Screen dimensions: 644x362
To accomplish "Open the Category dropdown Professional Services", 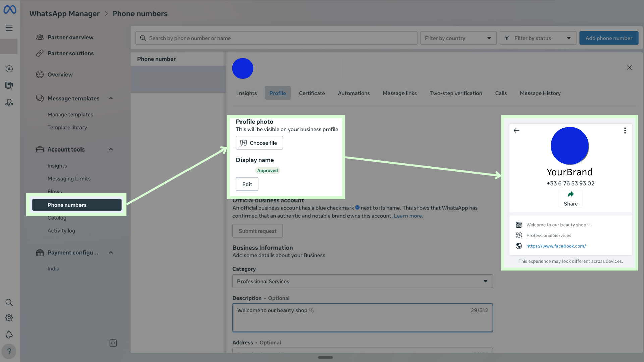I will (x=362, y=281).
